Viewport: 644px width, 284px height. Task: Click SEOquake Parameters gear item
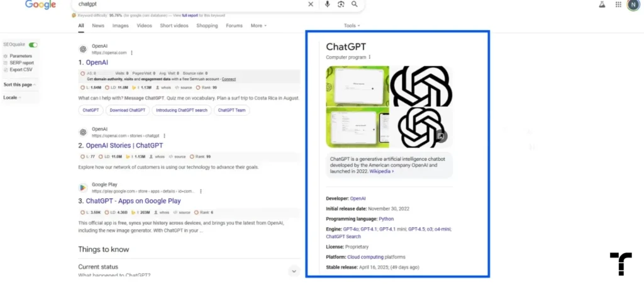[18, 56]
